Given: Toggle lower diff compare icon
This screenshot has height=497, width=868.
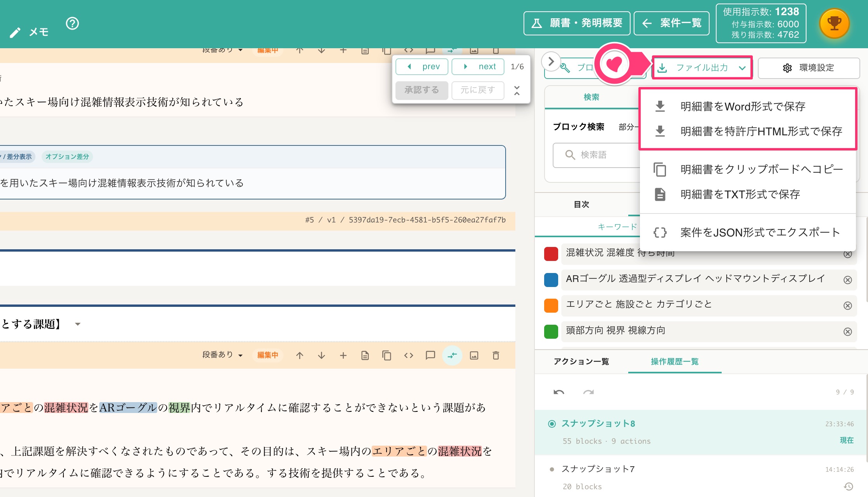Looking at the screenshot, I should (452, 355).
